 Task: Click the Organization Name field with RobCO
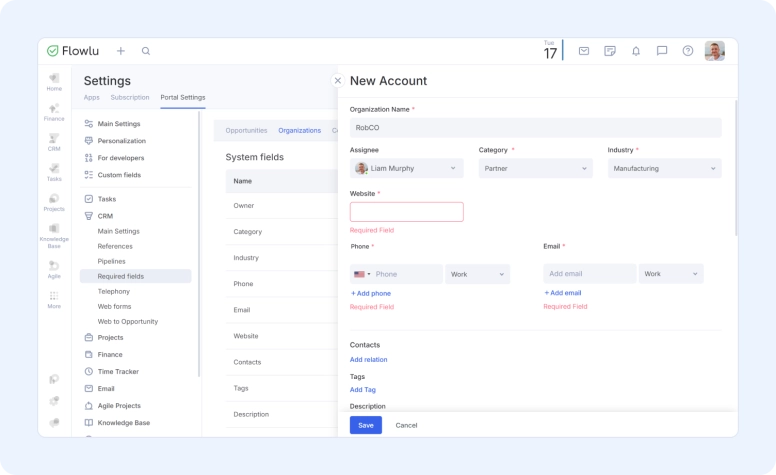point(535,128)
